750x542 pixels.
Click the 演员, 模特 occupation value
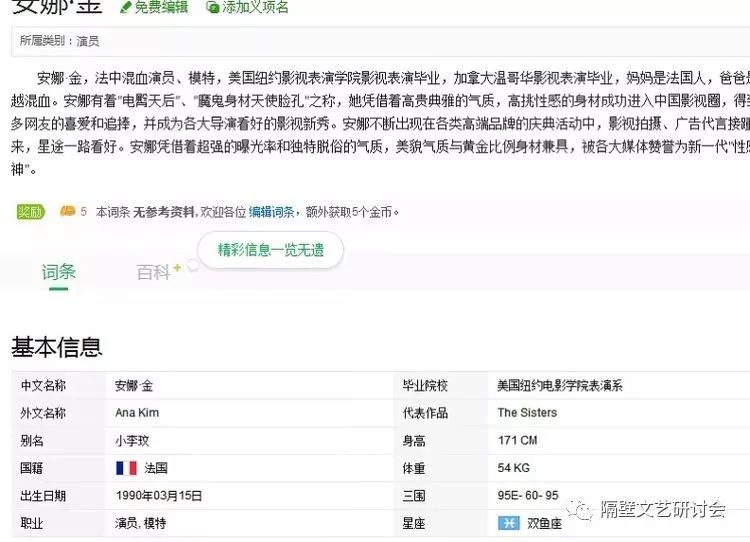tap(141, 523)
